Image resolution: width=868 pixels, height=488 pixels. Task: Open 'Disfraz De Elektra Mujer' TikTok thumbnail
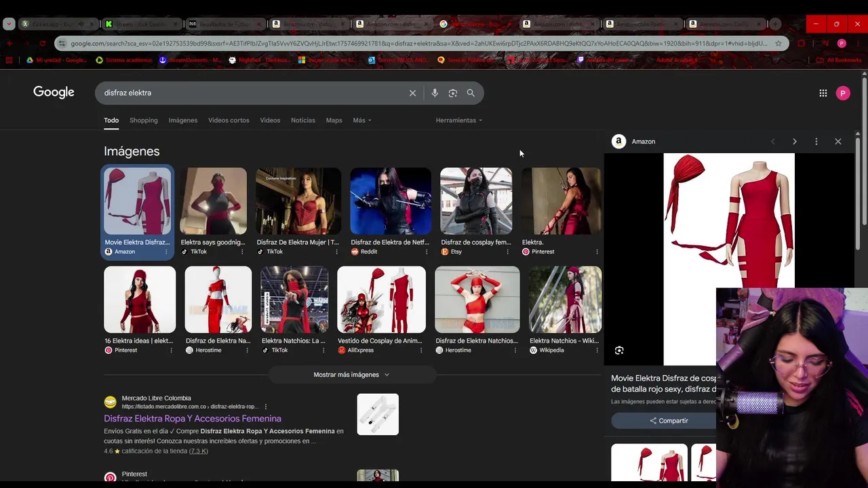point(298,201)
